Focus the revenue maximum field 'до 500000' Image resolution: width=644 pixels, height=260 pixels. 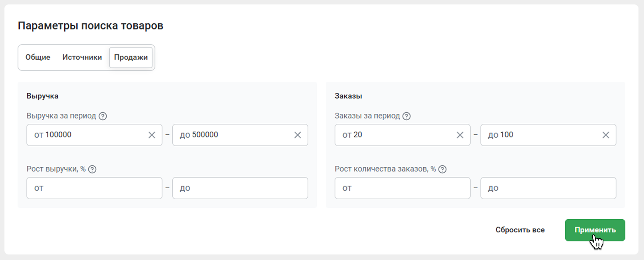[235, 135]
